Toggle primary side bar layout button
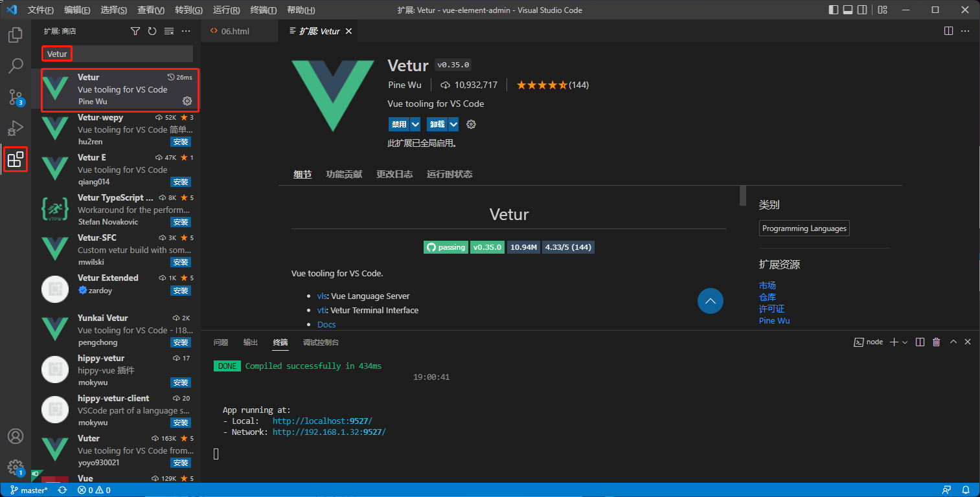Image resolution: width=980 pixels, height=497 pixels. [834, 10]
